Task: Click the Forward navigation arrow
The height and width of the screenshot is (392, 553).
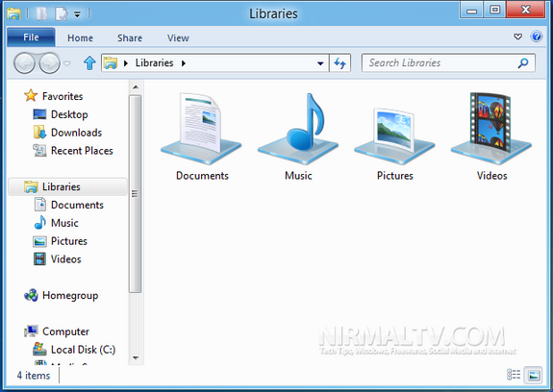Action: pyautogui.click(x=49, y=63)
